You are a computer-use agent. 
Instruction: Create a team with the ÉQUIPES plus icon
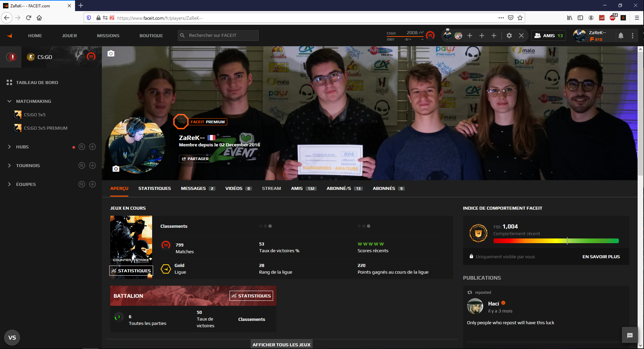[x=92, y=184]
